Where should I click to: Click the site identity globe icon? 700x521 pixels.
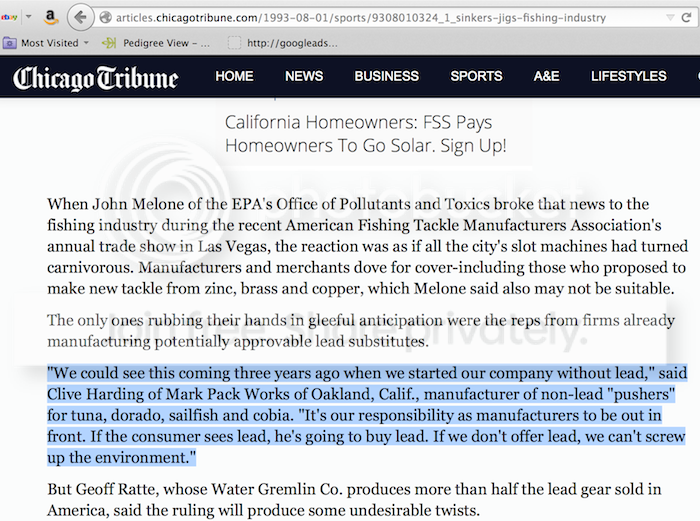click(105, 18)
